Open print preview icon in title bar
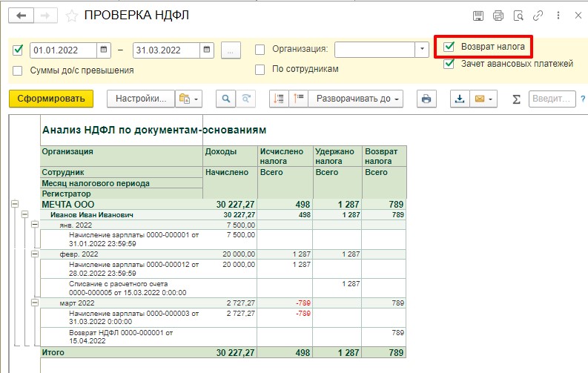This screenshot has height=373, width=588. click(x=518, y=16)
